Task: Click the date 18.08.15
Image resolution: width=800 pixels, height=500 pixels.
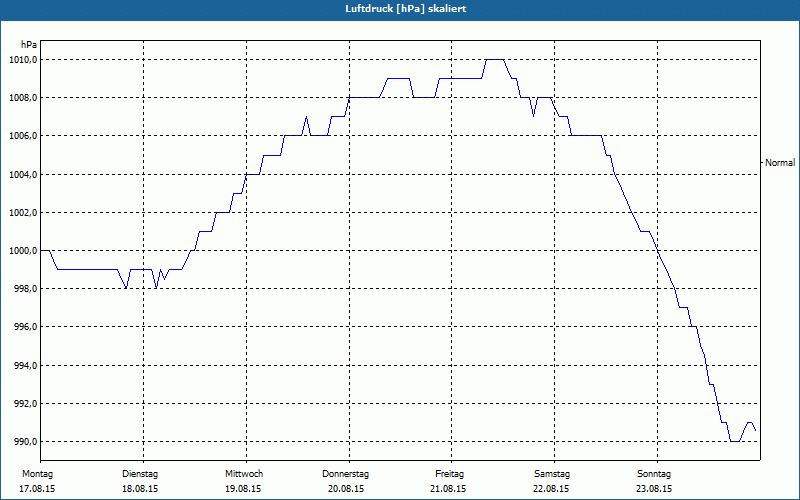Action: (x=140, y=489)
